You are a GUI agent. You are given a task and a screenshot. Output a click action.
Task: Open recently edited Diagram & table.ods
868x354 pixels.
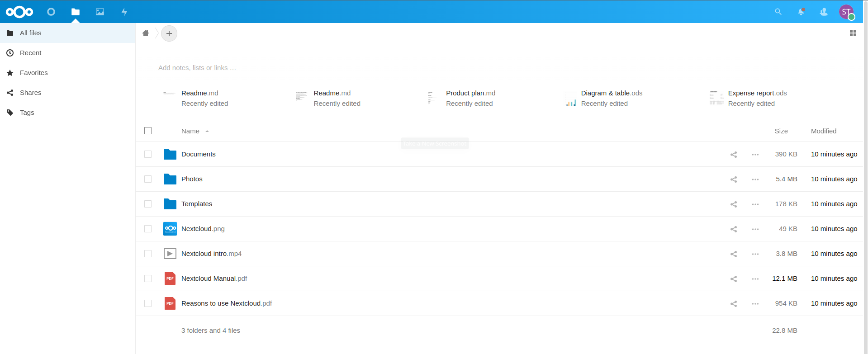[604, 98]
